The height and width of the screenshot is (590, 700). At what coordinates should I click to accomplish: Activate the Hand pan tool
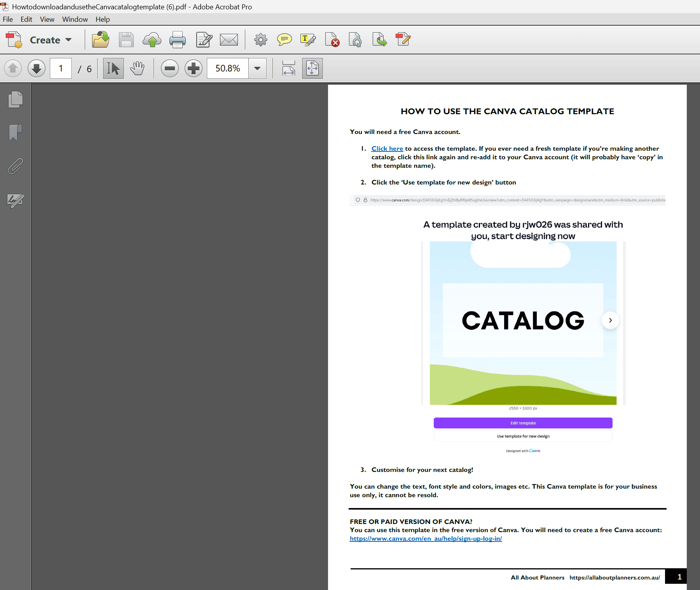pyautogui.click(x=137, y=68)
